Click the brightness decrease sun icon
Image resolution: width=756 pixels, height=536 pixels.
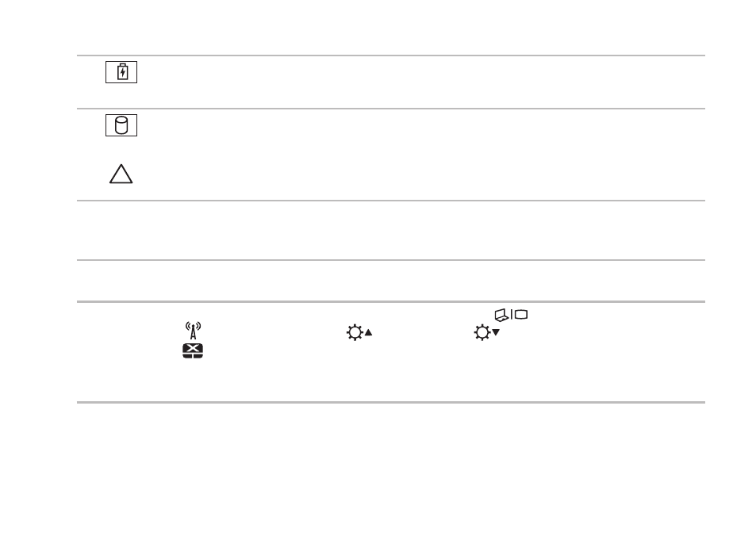(x=482, y=332)
